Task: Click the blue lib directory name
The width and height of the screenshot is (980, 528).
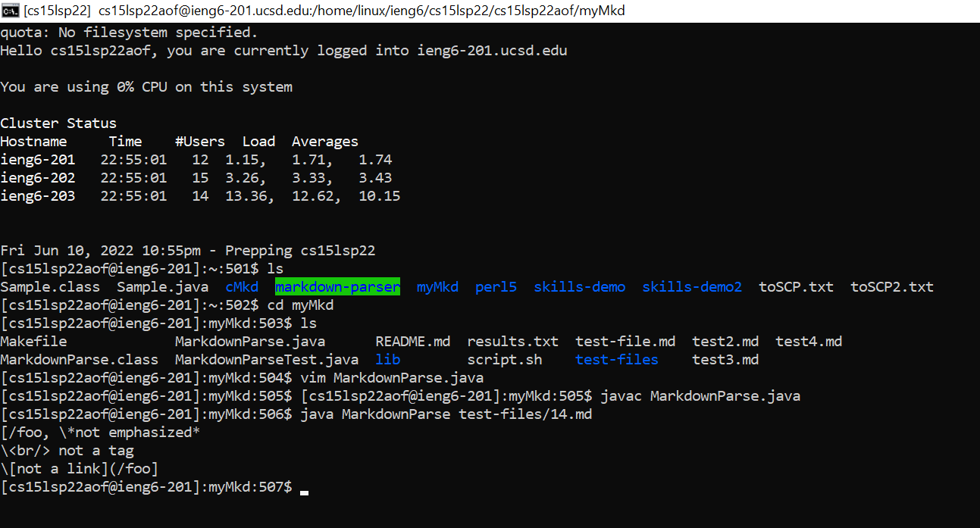Action: 387,360
